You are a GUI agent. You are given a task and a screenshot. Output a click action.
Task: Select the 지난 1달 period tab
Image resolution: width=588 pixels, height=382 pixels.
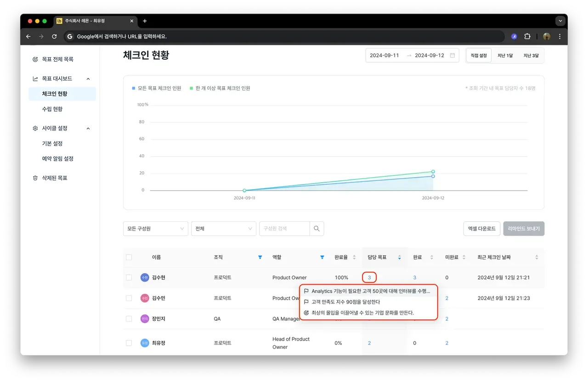(505, 56)
